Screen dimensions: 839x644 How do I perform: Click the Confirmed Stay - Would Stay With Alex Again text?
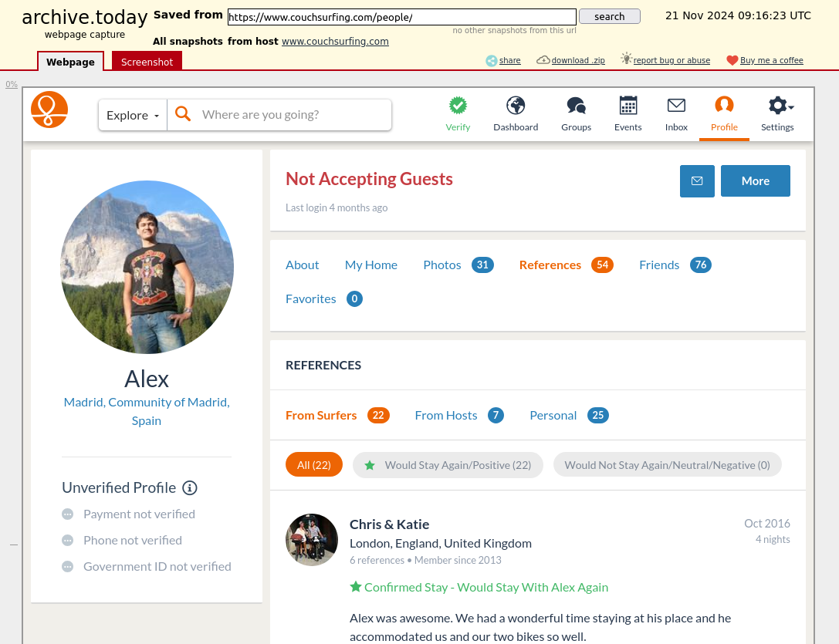486,587
